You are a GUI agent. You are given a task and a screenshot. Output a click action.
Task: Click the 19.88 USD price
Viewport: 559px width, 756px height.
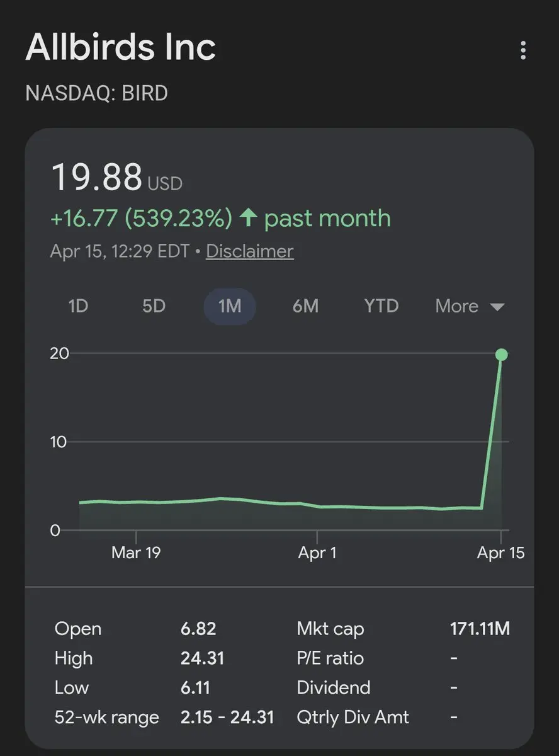(116, 177)
